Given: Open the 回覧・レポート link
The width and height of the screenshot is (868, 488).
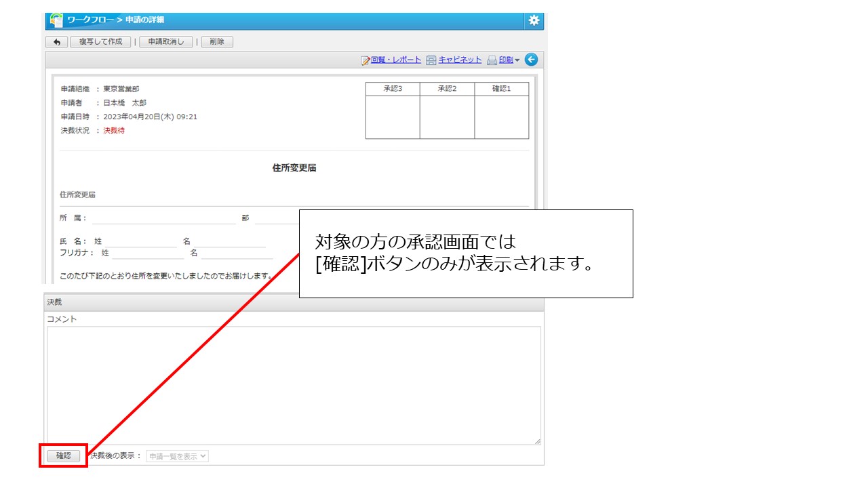Looking at the screenshot, I should (396, 60).
